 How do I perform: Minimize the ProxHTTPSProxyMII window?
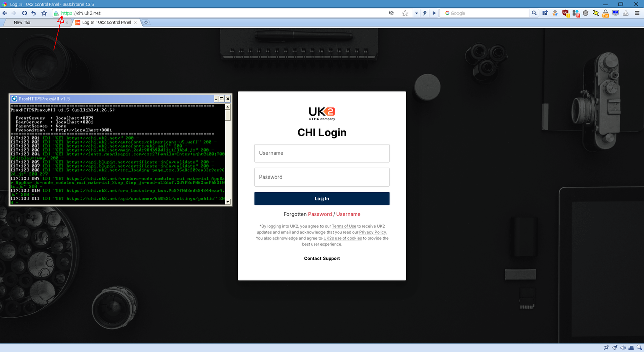(216, 99)
